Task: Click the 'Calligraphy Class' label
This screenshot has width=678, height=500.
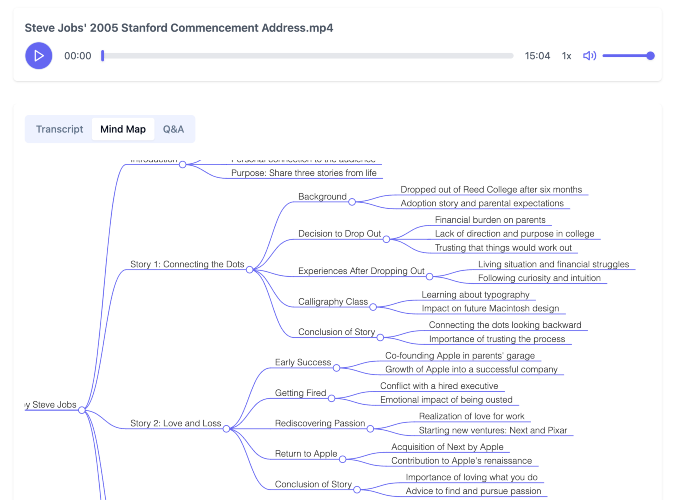Action: pyautogui.click(x=333, y=301)
